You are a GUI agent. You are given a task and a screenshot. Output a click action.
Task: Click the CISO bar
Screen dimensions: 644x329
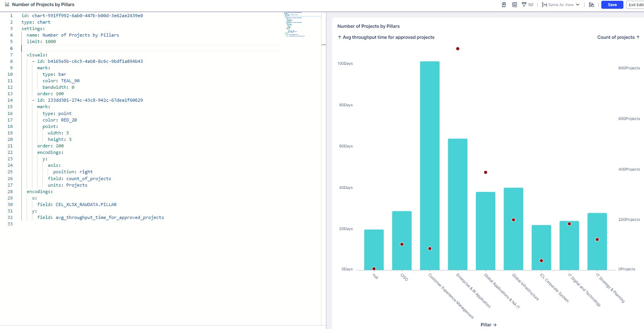pyautogui.click(x=402, y=241)
